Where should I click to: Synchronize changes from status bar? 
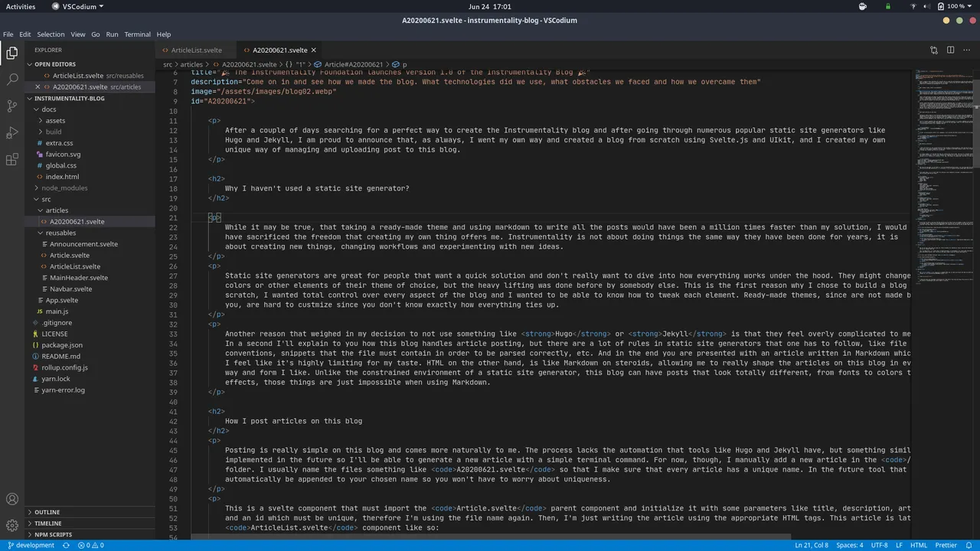(x=66, y=546)
